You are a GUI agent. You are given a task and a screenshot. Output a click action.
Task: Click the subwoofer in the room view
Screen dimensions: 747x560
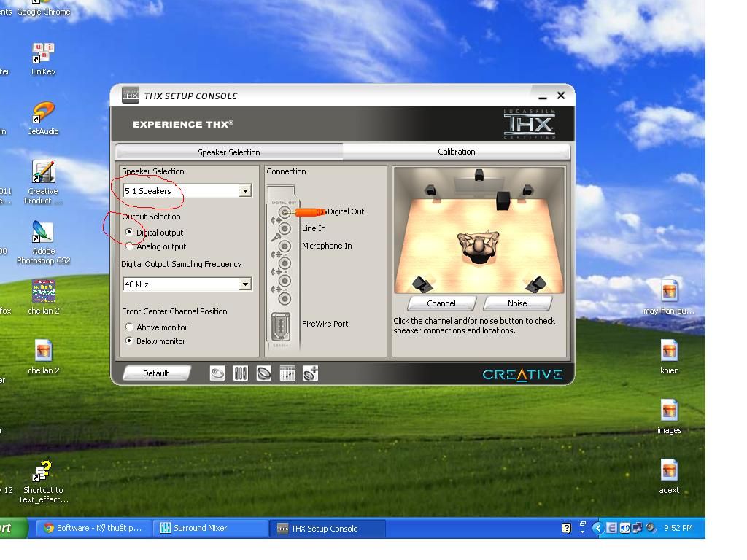(x=503, y=201)
